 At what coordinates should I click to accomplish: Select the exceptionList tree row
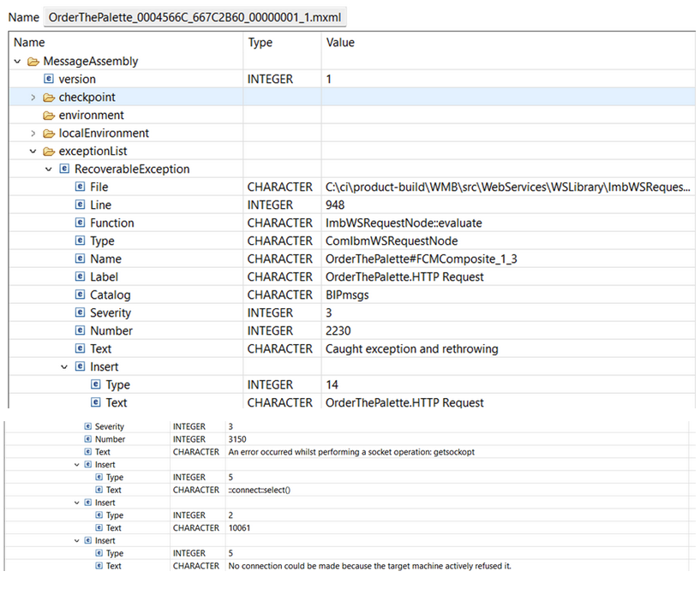pos(352,152)
